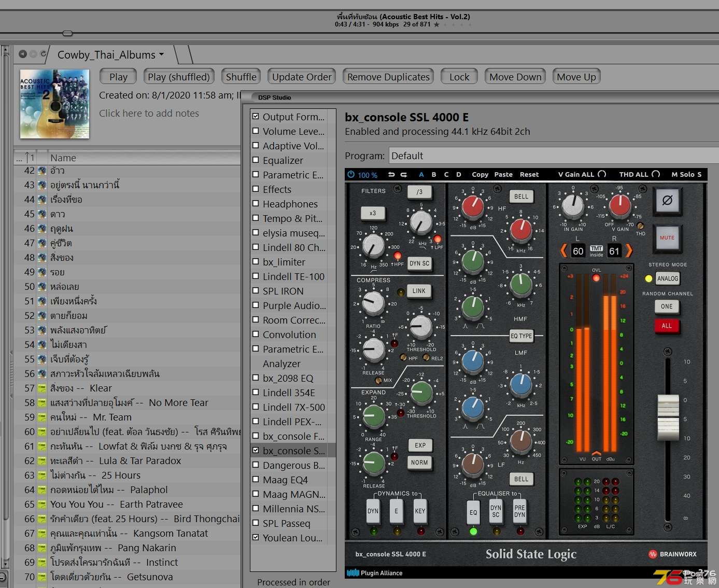Select the Room Correction DSP entry
The height and width of the screenshot is (588, 719).
click(x=294, y=320)
